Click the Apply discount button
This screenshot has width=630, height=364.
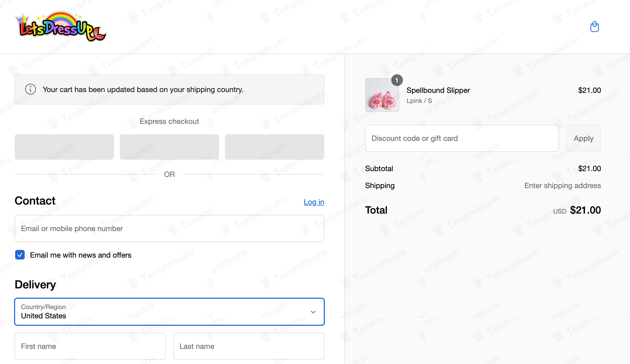click(584, 138)
